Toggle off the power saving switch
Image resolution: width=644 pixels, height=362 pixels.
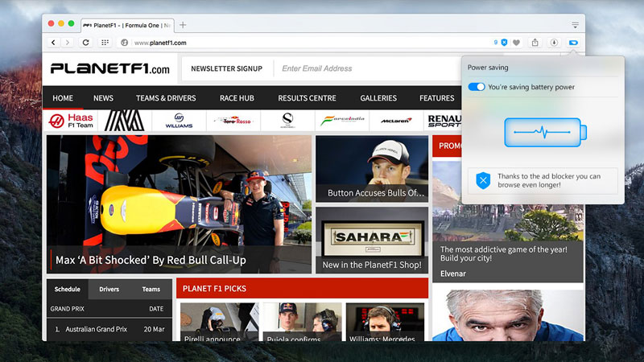[x=477, y=87]
